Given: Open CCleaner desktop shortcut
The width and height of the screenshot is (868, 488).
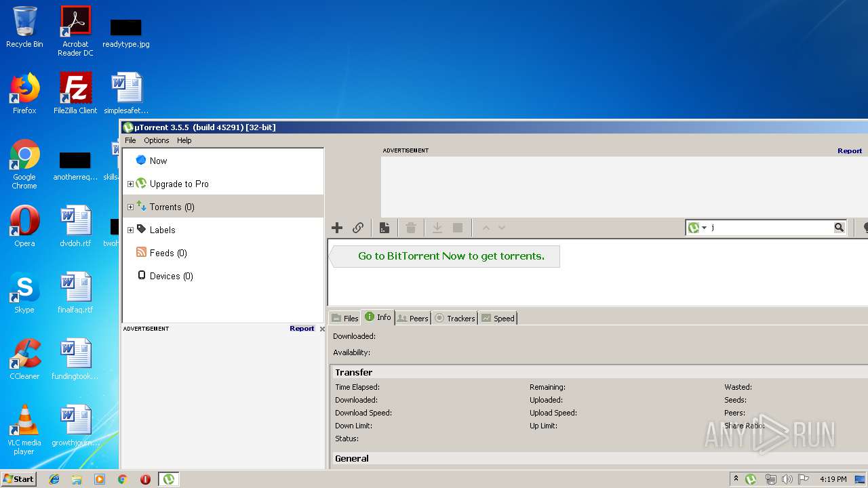Looking at the screenshot, I should pos(24,359).
